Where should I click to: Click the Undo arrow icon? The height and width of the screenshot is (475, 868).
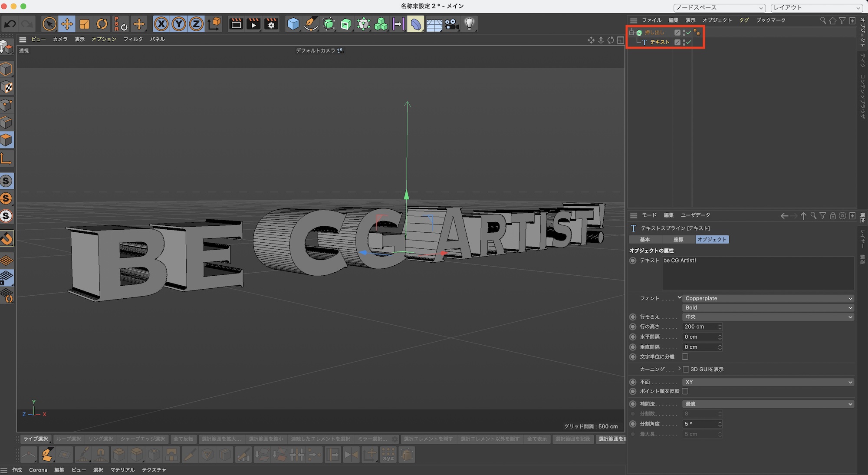[x=10, y=24]
